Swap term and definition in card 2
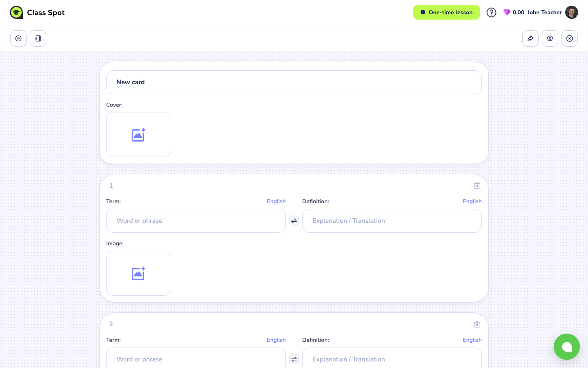The image size is (588, 368). coord(294,359)
